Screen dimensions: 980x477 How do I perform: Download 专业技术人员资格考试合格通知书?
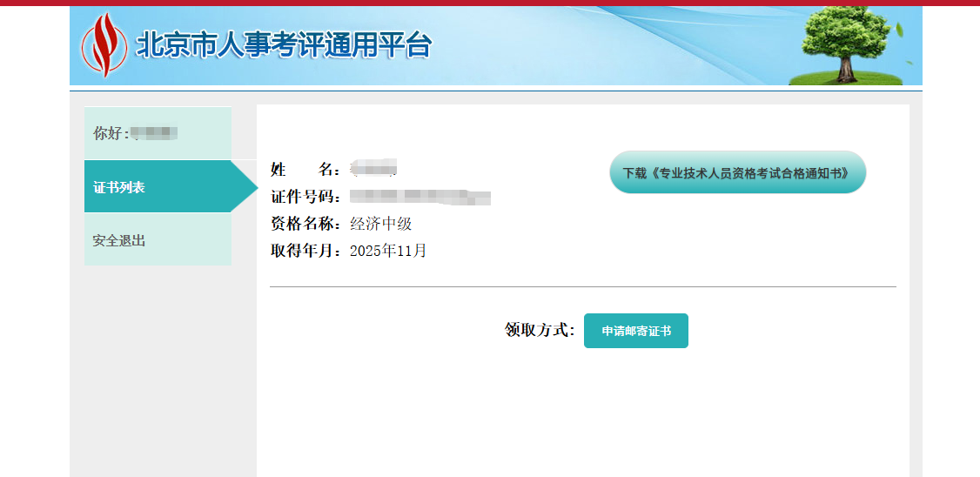pyautogui.click(x=737, y=172)
